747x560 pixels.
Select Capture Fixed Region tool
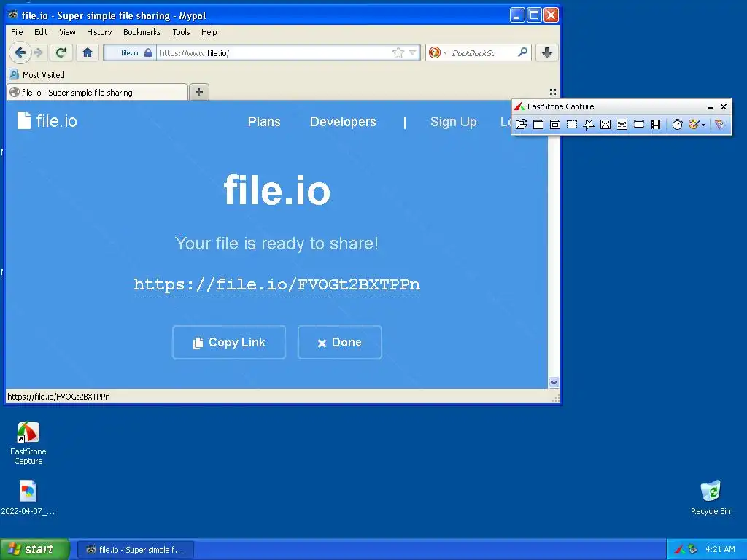[639, 124]
